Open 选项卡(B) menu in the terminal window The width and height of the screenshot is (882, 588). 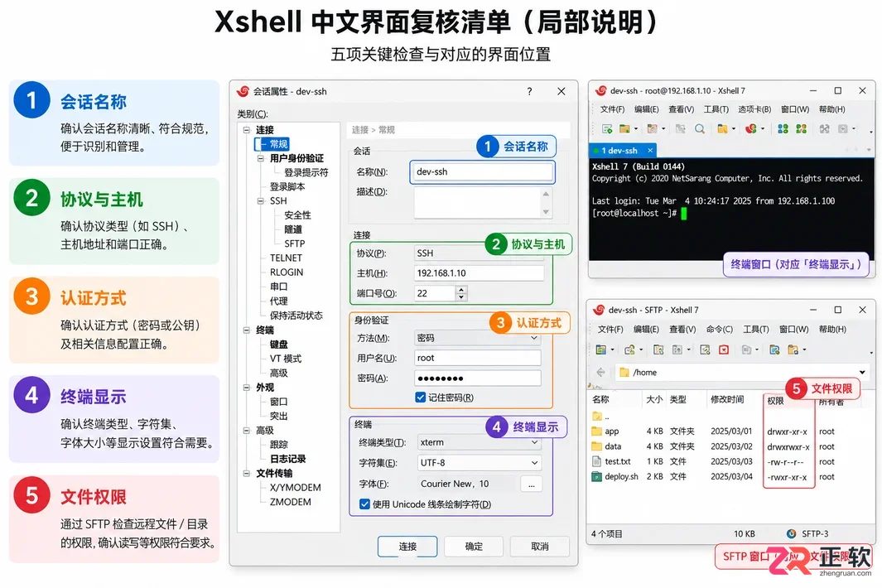[x=754, y=109]
